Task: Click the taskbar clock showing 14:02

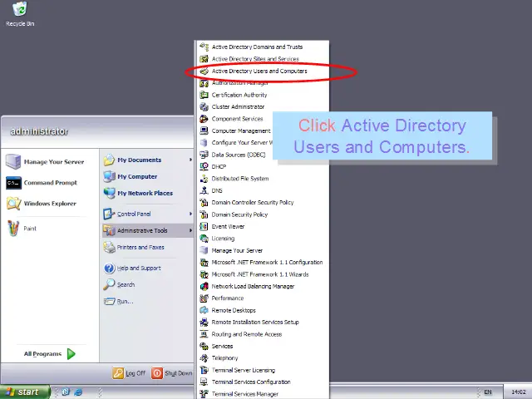Action: [x=518, y=392]
